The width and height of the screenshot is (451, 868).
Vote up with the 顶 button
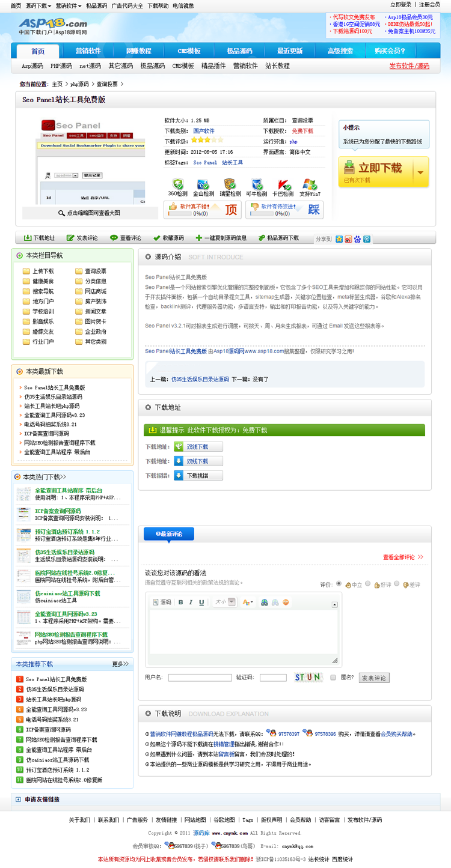(x=231, y=210)
